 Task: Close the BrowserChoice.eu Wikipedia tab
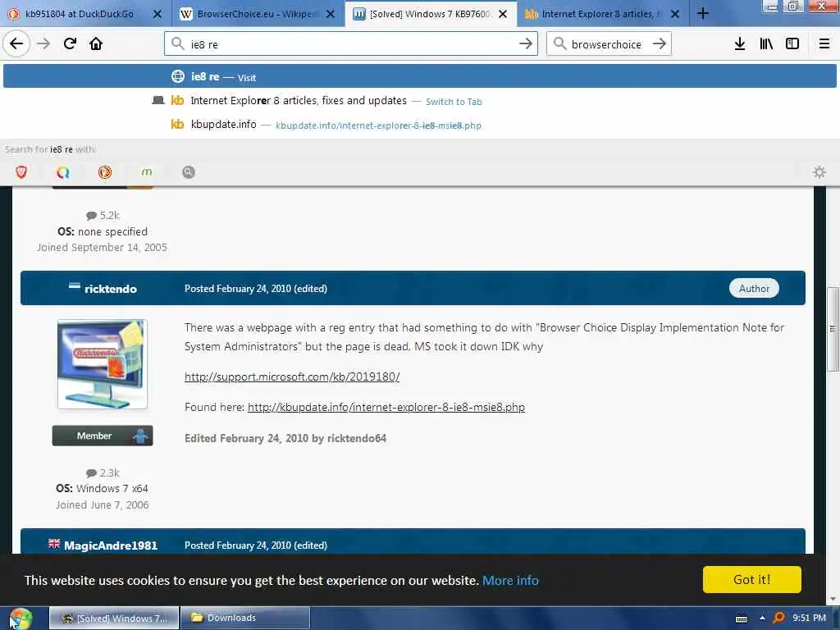tap(331, 14)
